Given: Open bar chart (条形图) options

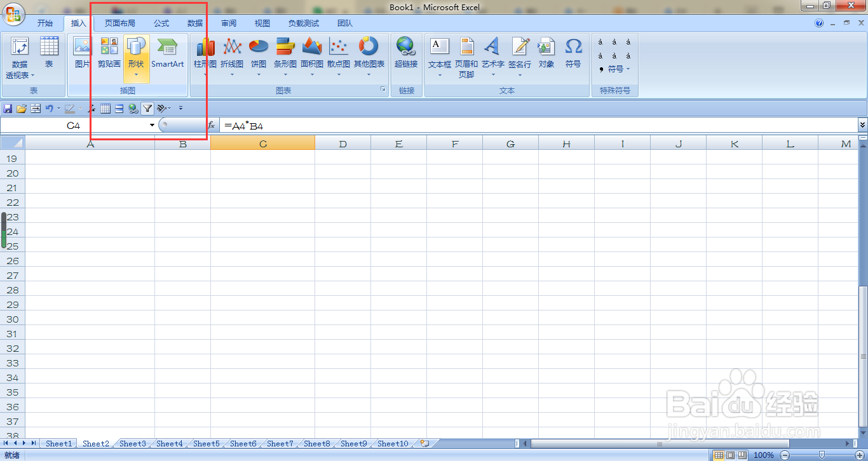Looking at the screenshot, I should coord(285,57).
